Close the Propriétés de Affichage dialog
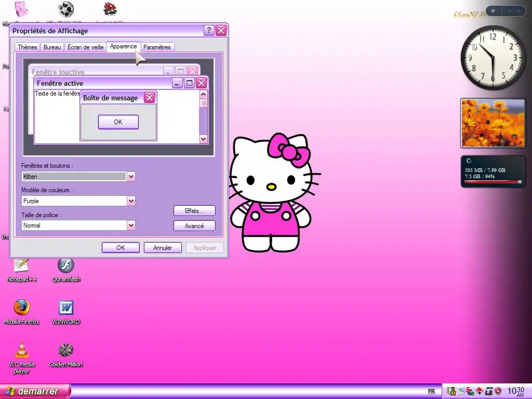The image size is (532, 399). [x=221, y=30]
